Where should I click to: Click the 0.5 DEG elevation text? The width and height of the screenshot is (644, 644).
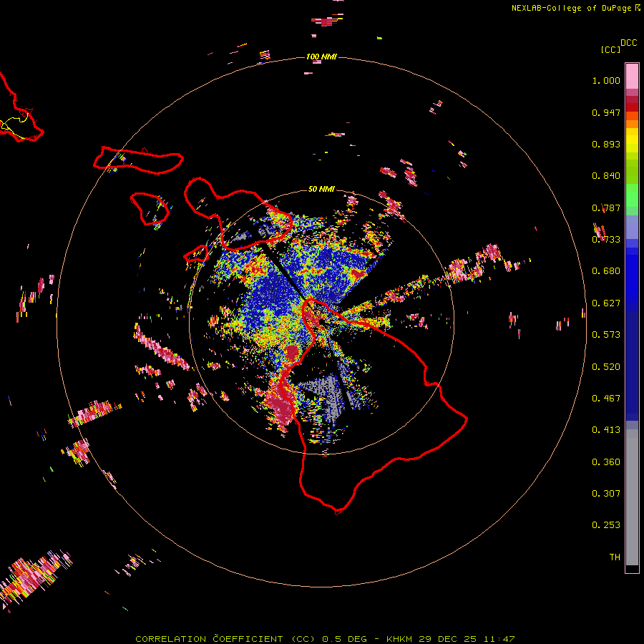click(343, 639)
